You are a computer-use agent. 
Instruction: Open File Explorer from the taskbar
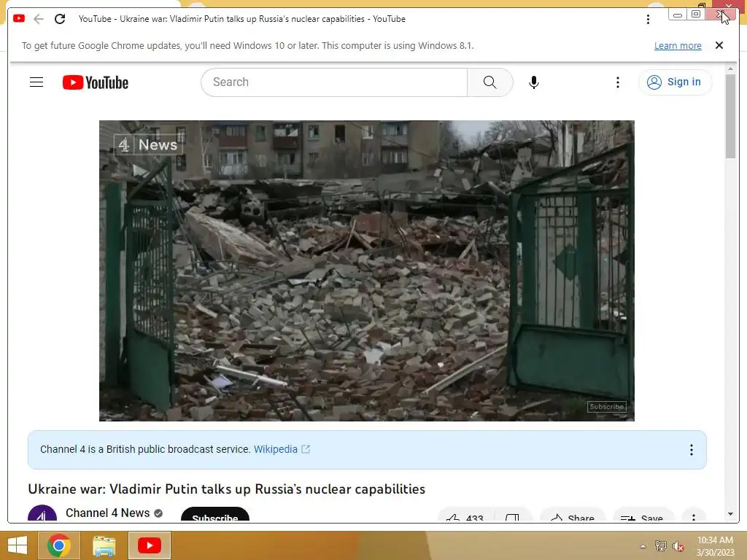tap(104, 545)
